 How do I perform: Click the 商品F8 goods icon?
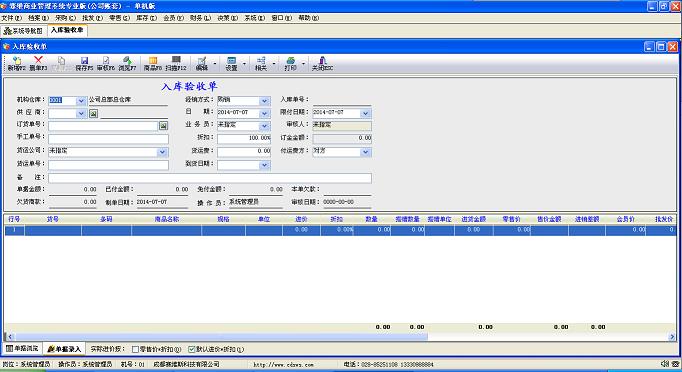click(153, 60)
